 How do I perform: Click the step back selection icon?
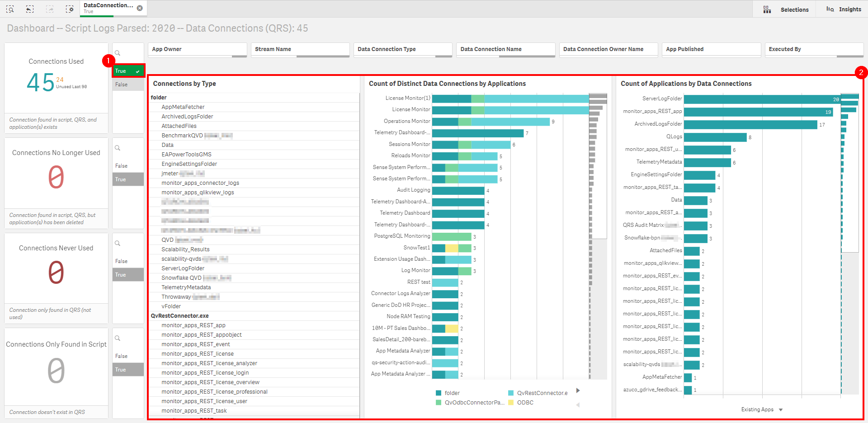coord(30,9)
